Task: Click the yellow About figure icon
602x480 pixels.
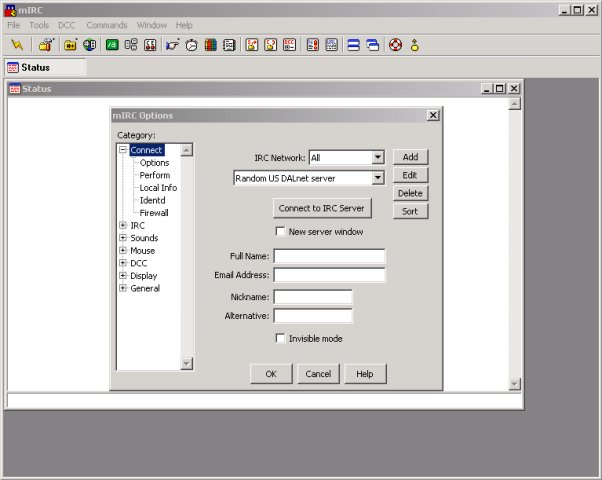Action: pos(413,45)
